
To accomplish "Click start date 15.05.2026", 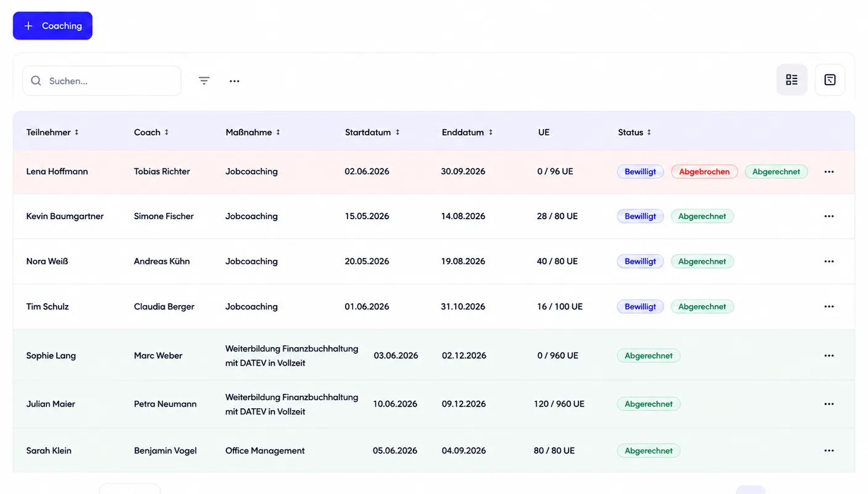I will point(367,216).
